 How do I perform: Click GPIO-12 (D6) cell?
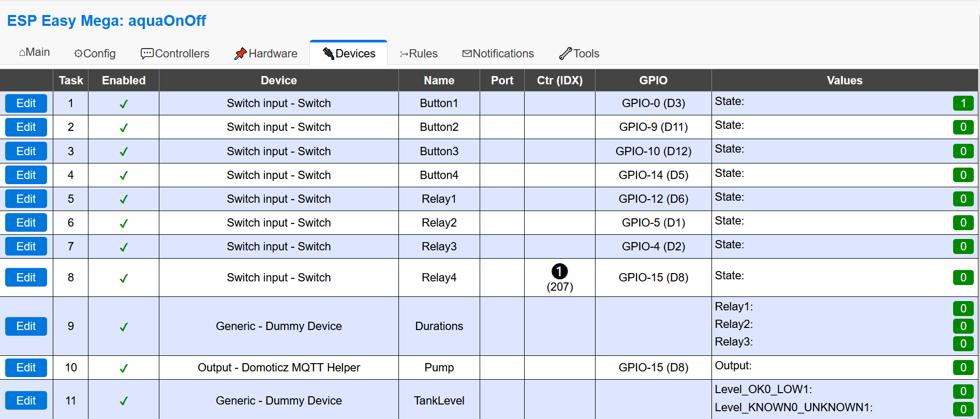click(x=654, y=199)
